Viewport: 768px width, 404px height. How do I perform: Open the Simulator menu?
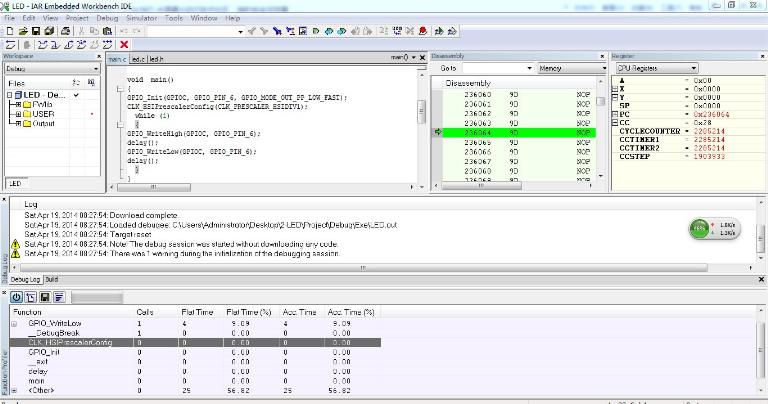click(x=142, y=18)
